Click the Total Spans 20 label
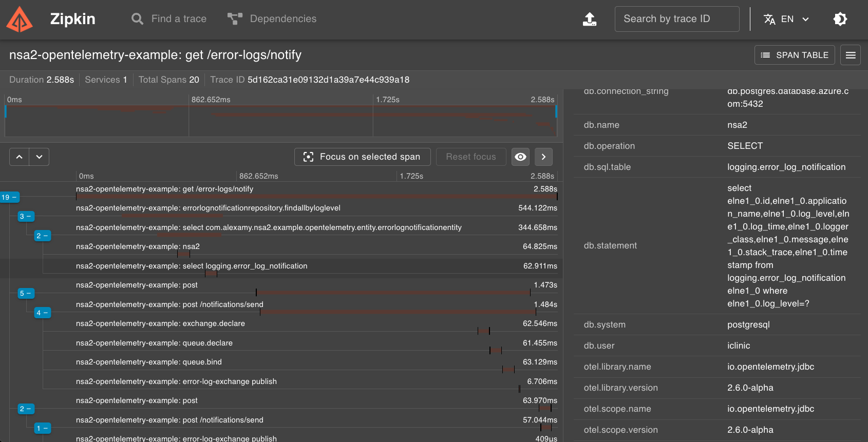868x442 pixels. (169, 80)
